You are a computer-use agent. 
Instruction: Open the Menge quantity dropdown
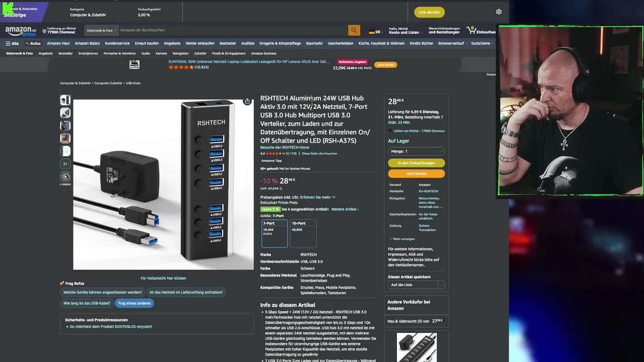click(x=417, y=151)
